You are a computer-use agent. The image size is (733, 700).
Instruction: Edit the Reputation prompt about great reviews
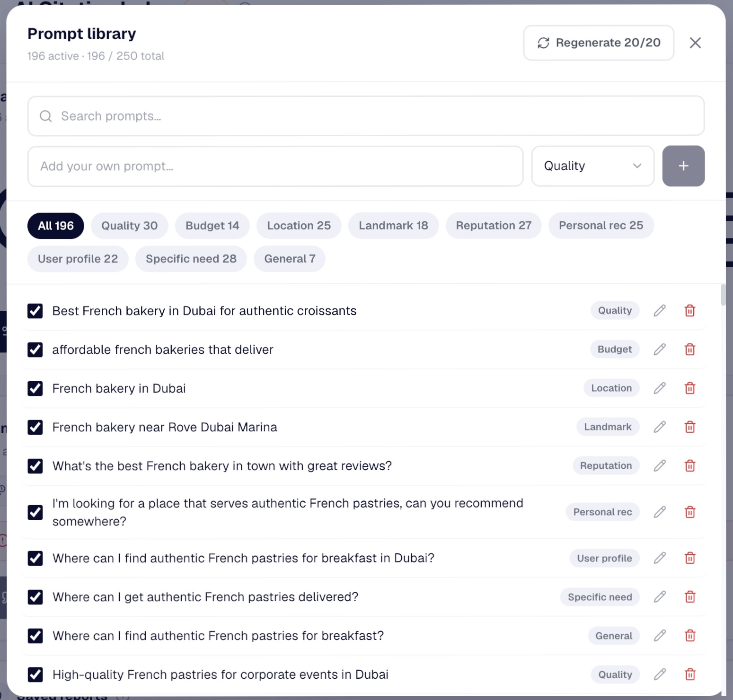(x=660, y=466)
